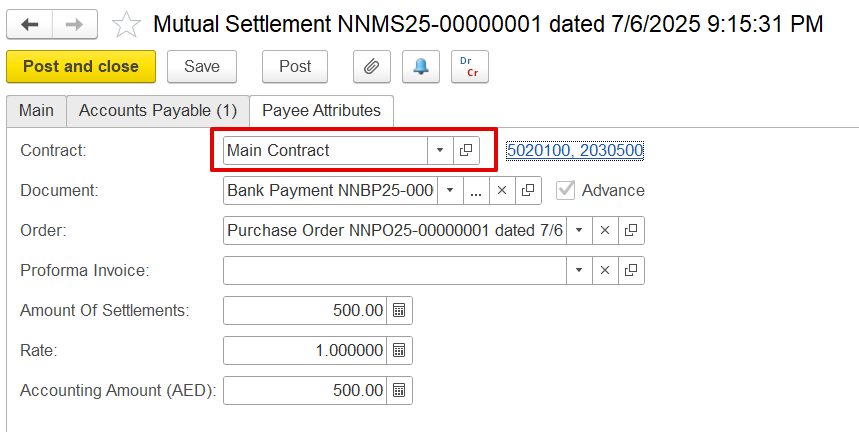This screenshot has height=432, width=859.
Task: Open calculator for Rate field
Action: click(x=398, y=350)
